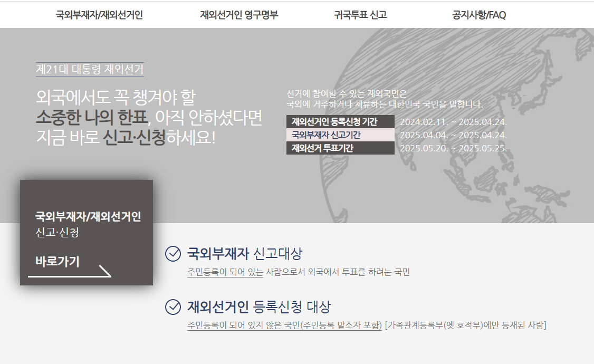Open the 국외부재자/재외선거인 menu
This screenshot has height=364, width=594.
pos(99,15)
